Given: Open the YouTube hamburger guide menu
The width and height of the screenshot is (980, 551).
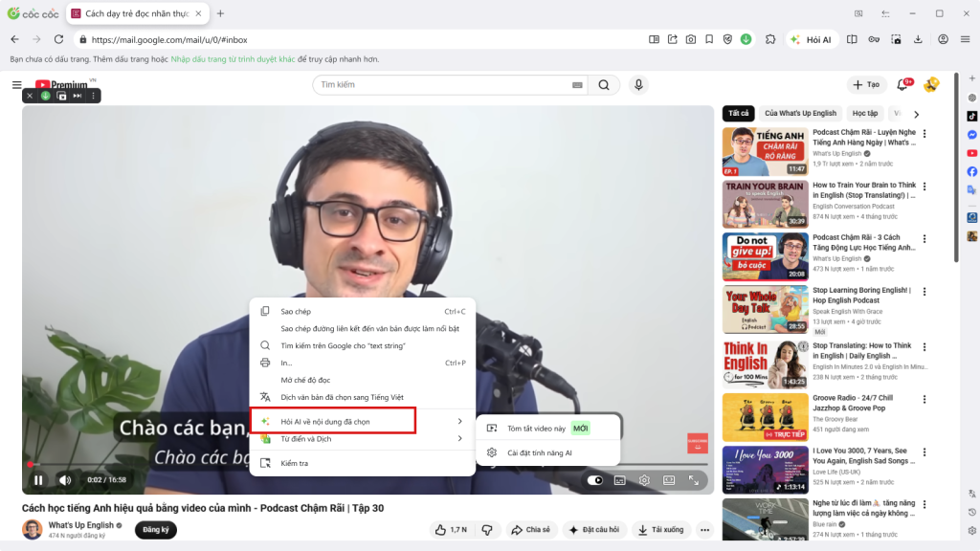Looking at the screenshot, I should point(17,85).
